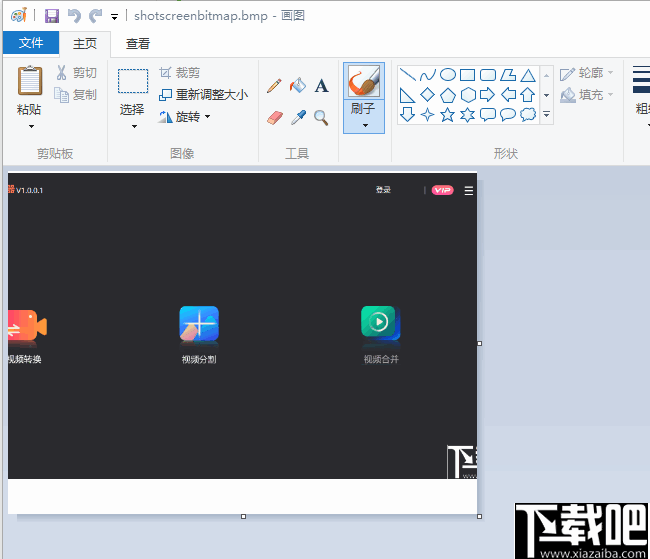Image resolution: width=650 pixels, height=559 pixels.
Task: Pick the left arrow shape
Action: pos(508,95)
